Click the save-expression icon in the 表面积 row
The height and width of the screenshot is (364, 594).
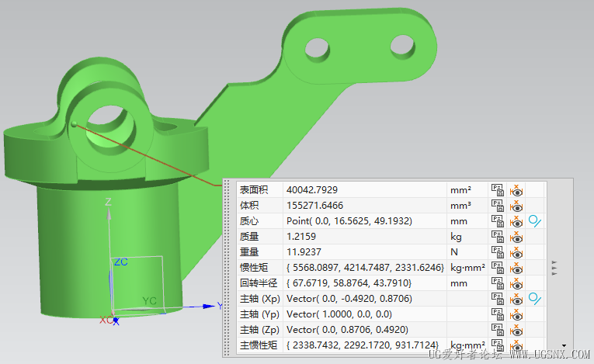(498, 190)
